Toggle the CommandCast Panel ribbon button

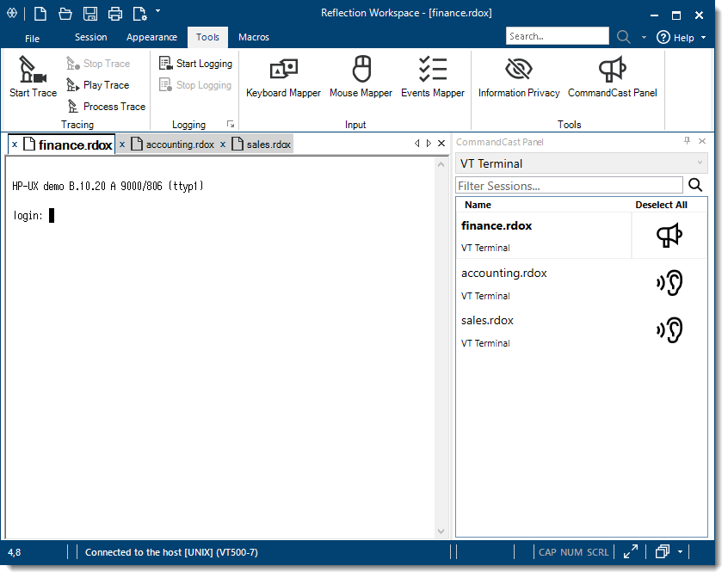(x=613, y=77)
